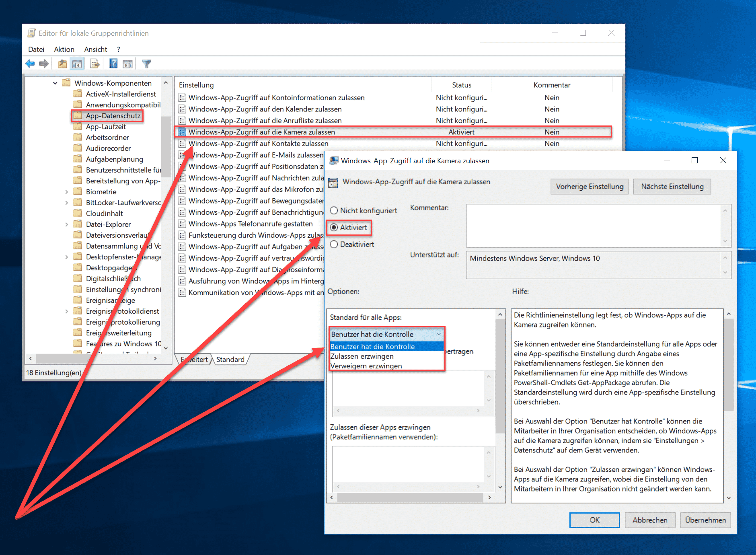This screenshot has height=555, width=756.
Task: Maximize the Kamera zulassen dialog window
Action: click(x=694, y=160)
